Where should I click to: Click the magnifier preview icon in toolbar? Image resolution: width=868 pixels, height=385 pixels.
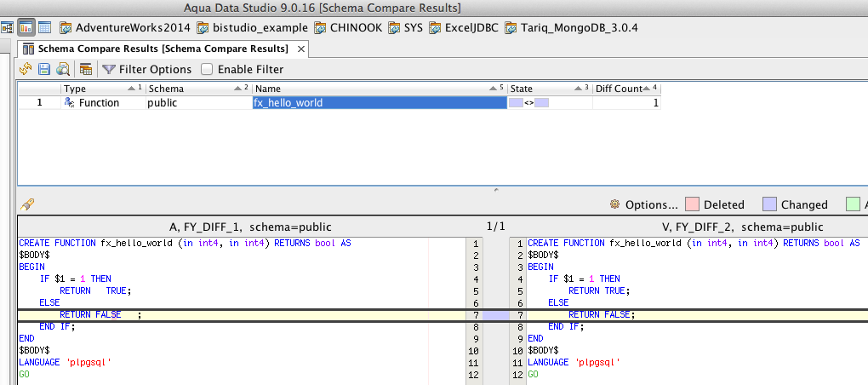63,69
